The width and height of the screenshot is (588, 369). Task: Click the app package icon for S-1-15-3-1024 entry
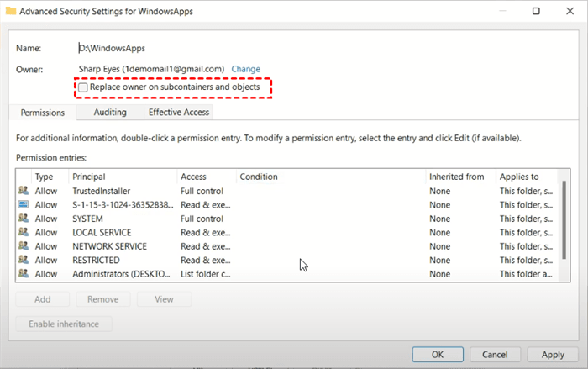24,204
